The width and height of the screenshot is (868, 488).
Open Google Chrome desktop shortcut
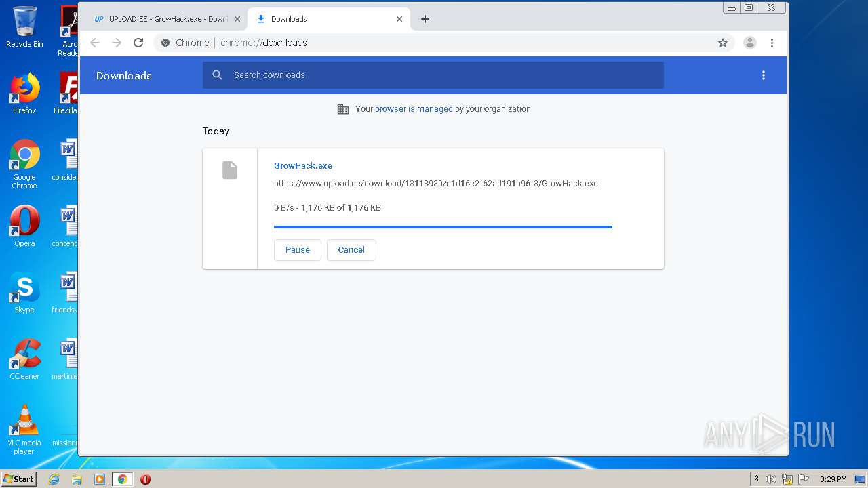tap(24, 164)
